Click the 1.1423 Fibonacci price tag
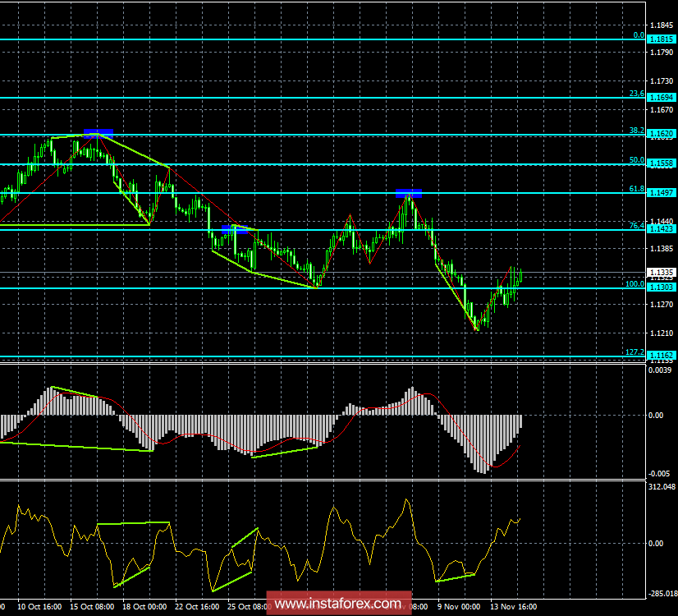678x616 pixels. tap(662, 228)
